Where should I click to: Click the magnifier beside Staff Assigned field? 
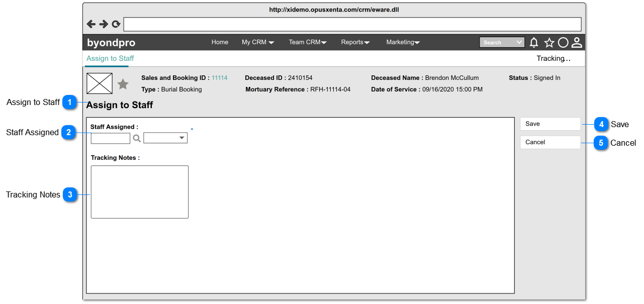137,138
